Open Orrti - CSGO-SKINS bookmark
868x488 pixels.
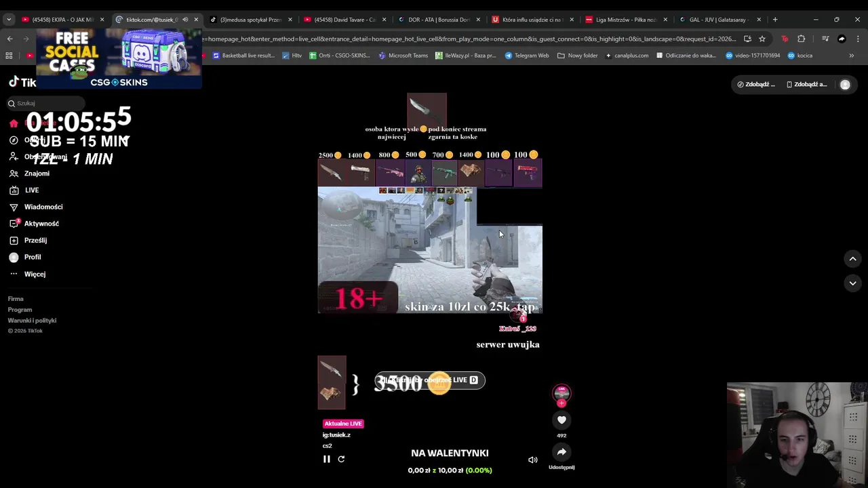[x=340, y=56]
